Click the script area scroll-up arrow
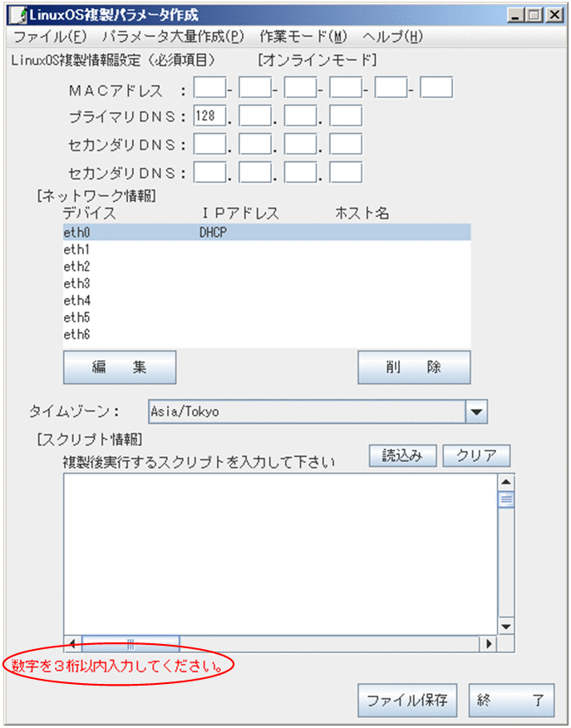This screenshot has width=571, height=728. pos(506,482)
